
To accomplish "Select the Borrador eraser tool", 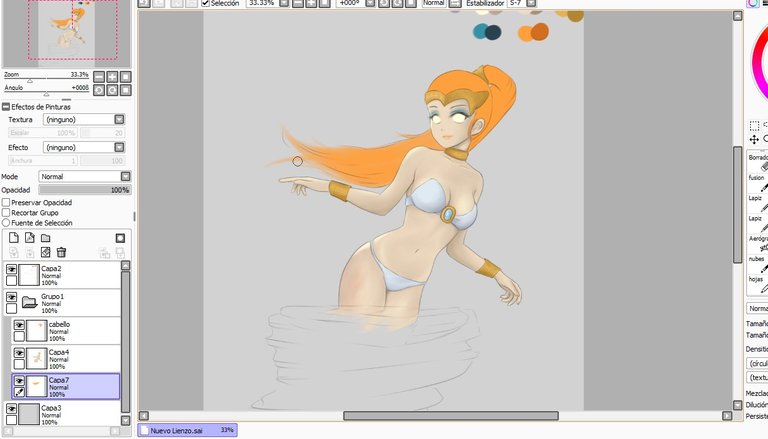I will [758, 163].
